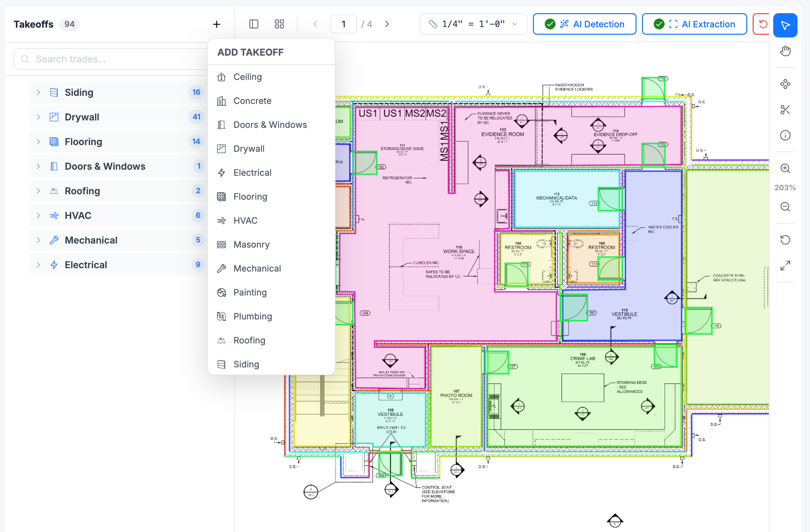
Task: Click the Electrical bolt icon in sidebar
Action: [54, 264]
